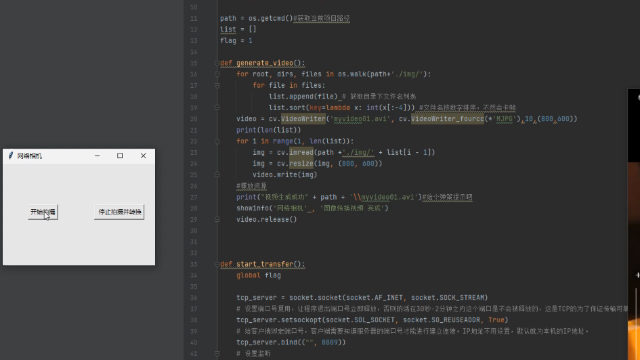Click fold end marker beside video.release() line
Image resolution: width=640 pixels, height=360 pixels.
coord(217,220)
